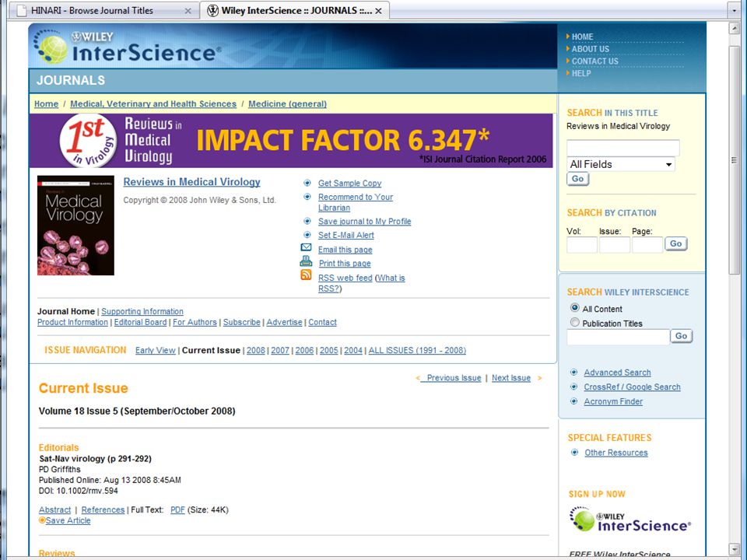The image size is (747, 560).
Task: Click Go under Search in this title
Action: coord(578,179)
